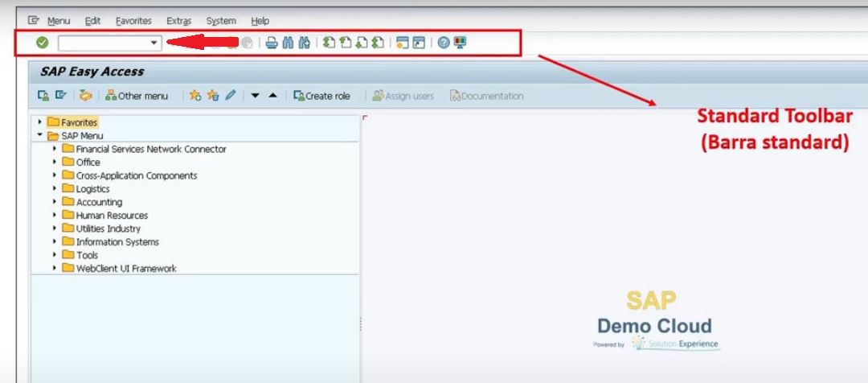The image size is (868, 383).
Task: Click the Change Favorites pencil icon
Action: tap(231, 96)
